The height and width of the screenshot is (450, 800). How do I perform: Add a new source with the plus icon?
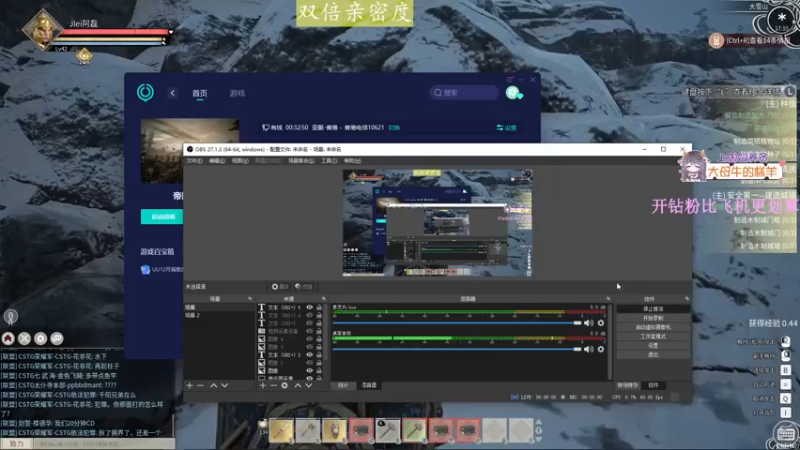tap(262, 385)
